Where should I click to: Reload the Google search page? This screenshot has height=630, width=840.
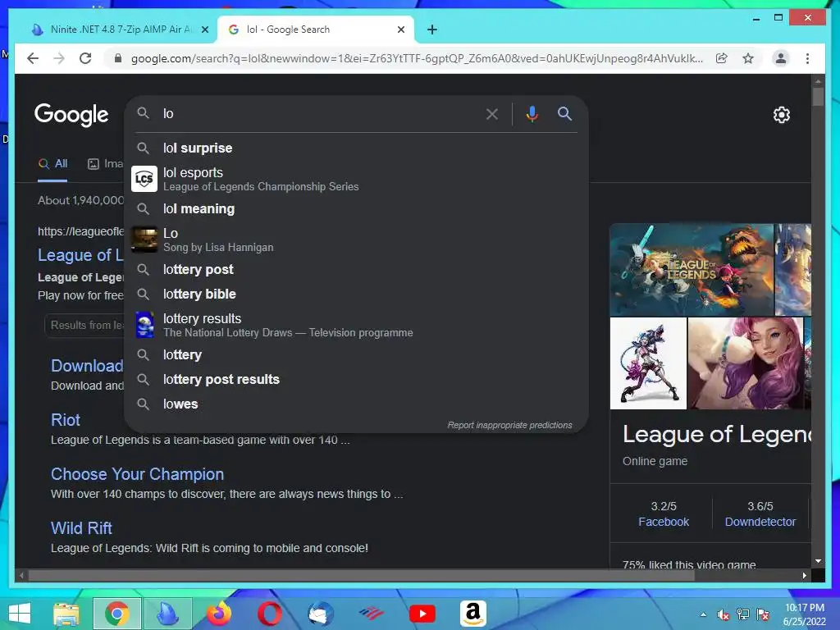(85, 58)
